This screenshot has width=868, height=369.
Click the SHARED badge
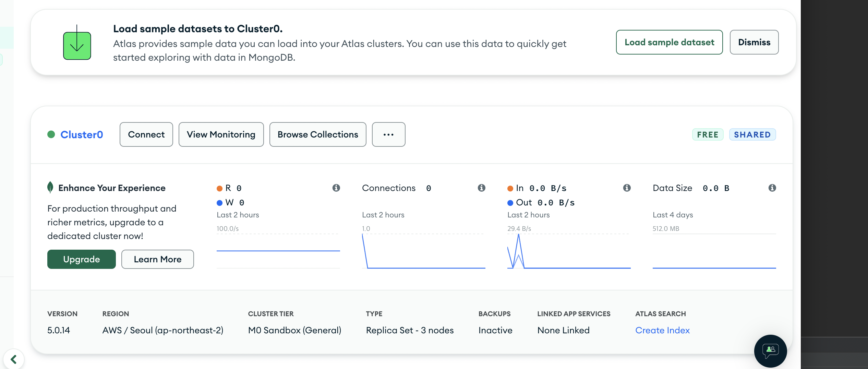(x=752, y=134)
